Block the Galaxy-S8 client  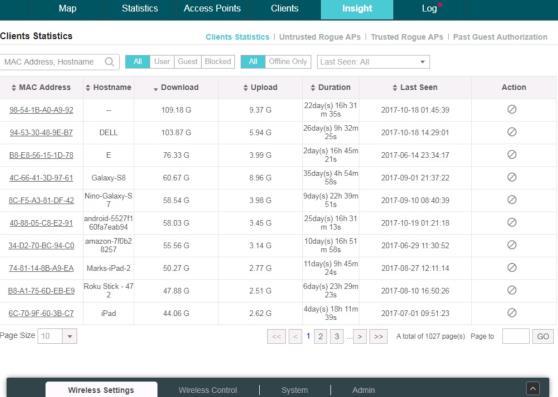tap(511, 178)
